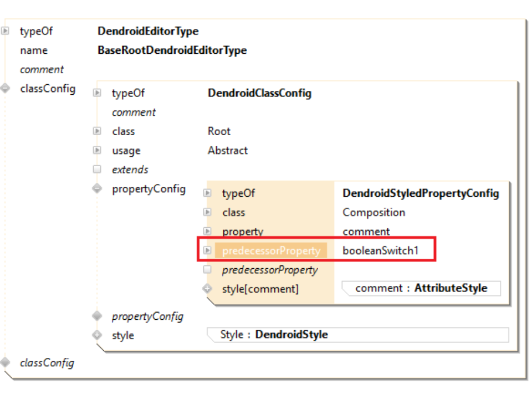Click the diamond icon next to style[comment]
This screenshot has width=532, height=399.
point(207,289)
